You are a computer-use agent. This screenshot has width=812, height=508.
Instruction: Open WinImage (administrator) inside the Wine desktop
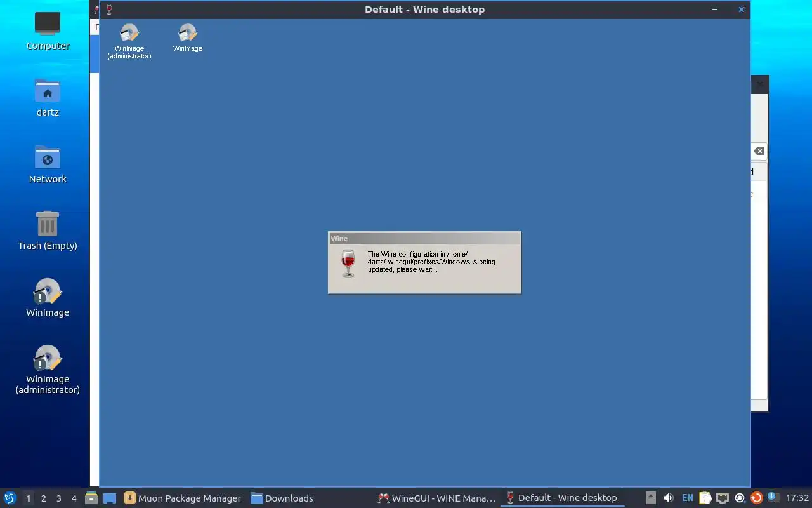(129, 42)
